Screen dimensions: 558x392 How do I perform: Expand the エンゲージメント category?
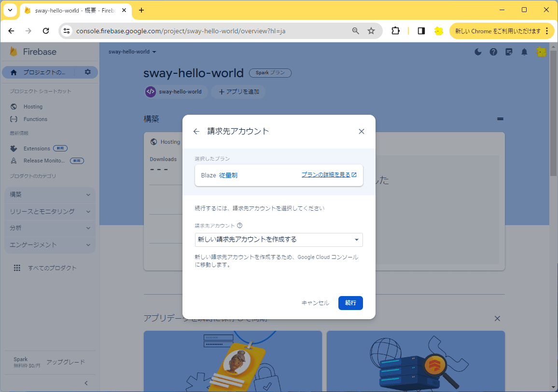[50, 245]
